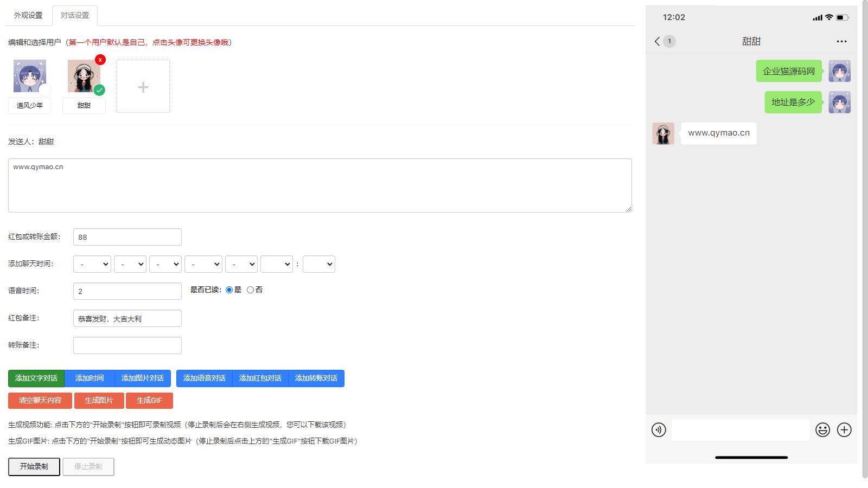Click the message text area containing www.qymao.cn

(320, 185)
